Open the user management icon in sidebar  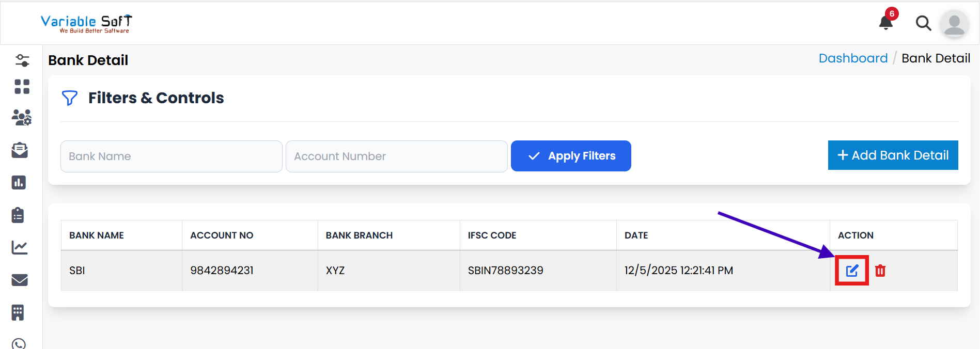pos(22,118)
